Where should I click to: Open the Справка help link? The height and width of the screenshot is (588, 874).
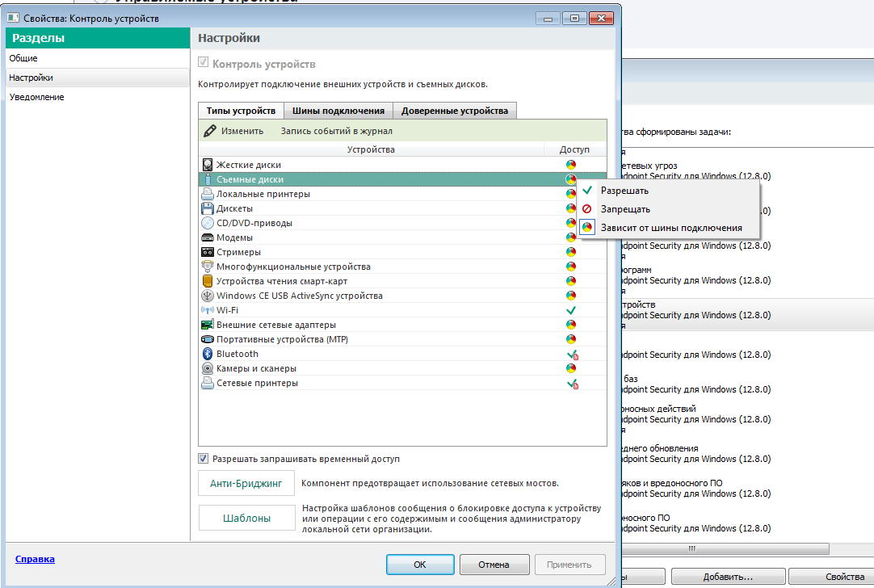[35, 559]
